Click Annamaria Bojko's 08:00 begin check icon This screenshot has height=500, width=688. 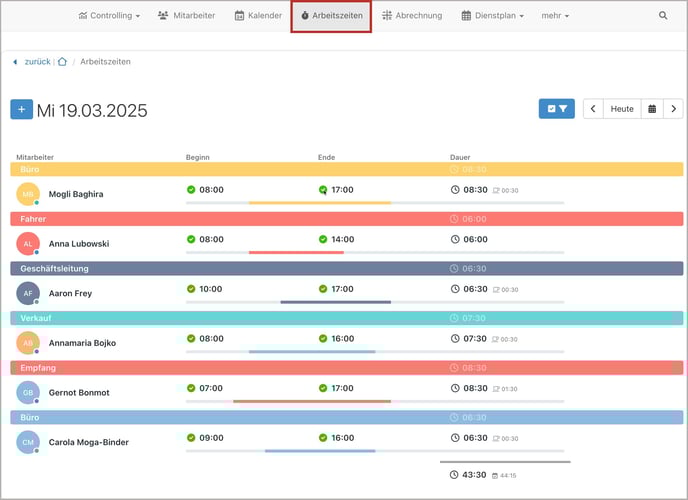point(191,338)
